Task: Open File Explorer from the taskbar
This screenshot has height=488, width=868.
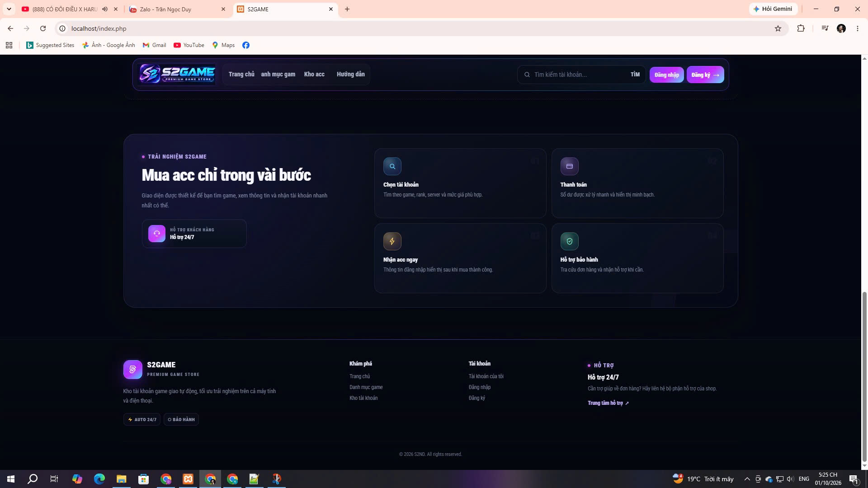Action: click(x=121, y=479)
